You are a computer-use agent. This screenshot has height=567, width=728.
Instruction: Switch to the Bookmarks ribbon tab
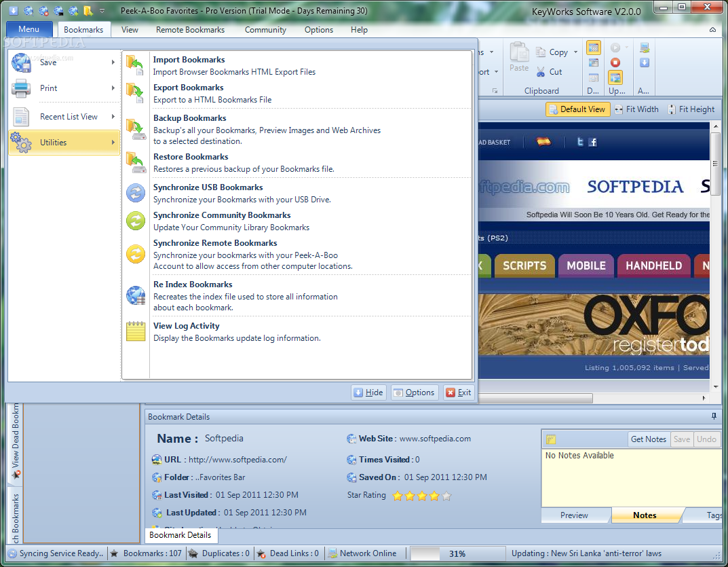(x=83, y=30)
